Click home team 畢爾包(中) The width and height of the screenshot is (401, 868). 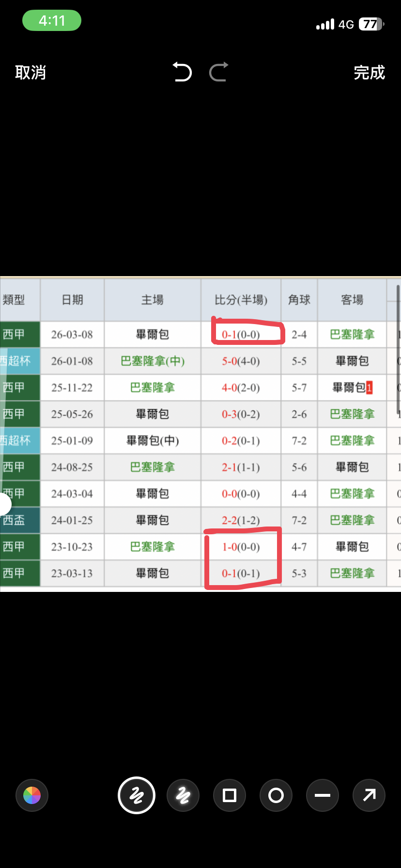click(x=153, y=441)
